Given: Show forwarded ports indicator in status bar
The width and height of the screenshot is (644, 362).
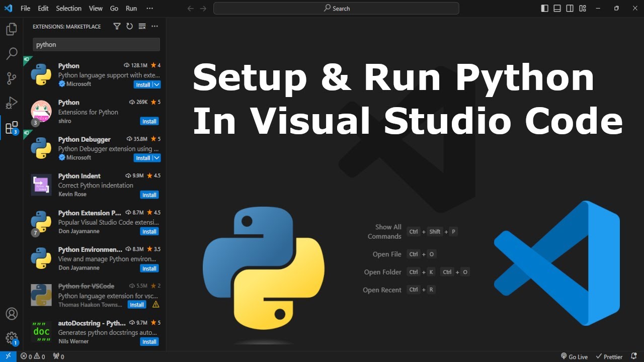Looking at the screenshot, I should (59, 356).
